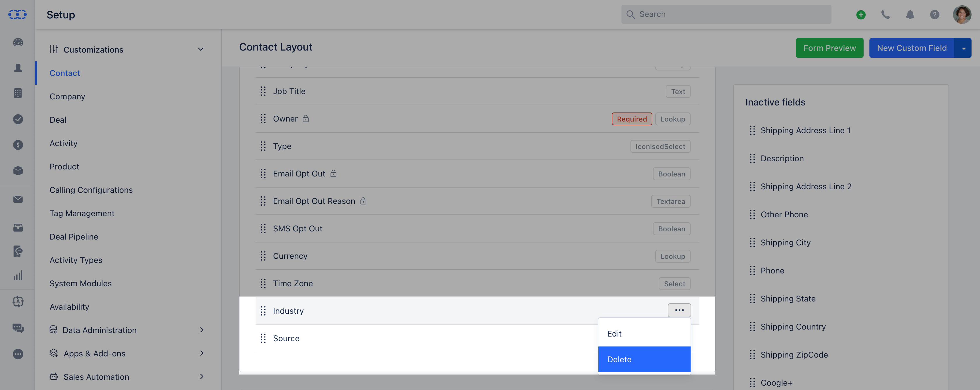Click the help question mark icon
Image resolution: width=980 pixels, height=390 pixels.
tap(934, 15)
